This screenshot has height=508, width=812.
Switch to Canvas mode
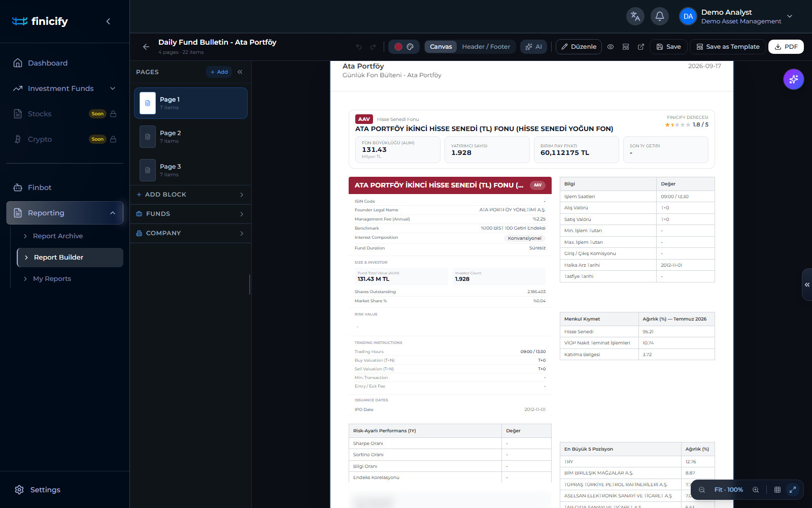(441, 47)
